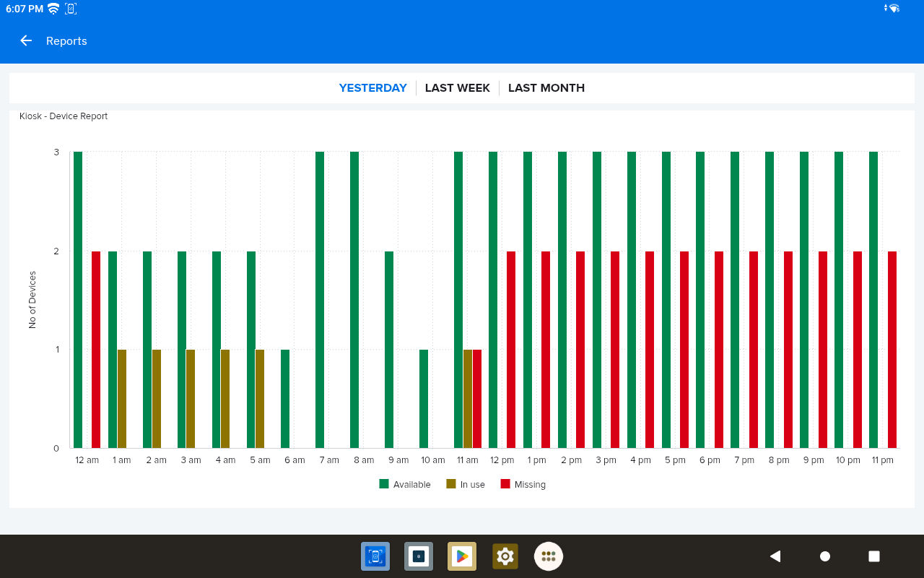Viewport: 924px width, 578px height.
Task: Launch Google Play Store from taskbar
Action: [x=462, y=556]
